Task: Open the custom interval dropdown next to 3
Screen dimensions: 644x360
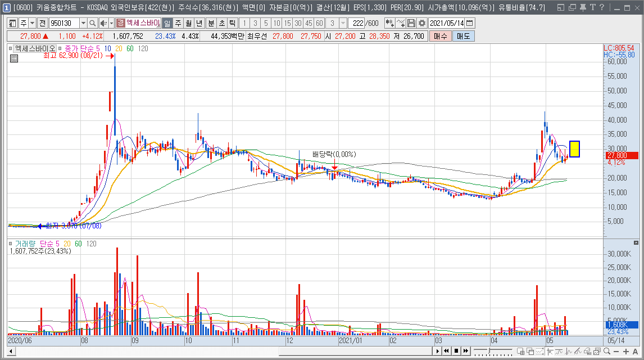Action: click(x=343, y=24)
